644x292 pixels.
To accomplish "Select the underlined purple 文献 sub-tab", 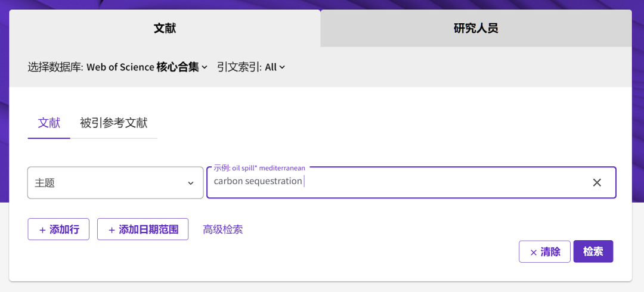I will [x=49, y=123].
